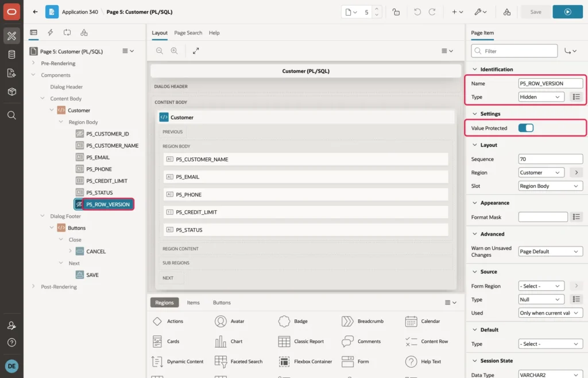Click the property Filter search field

pos(514,51)
